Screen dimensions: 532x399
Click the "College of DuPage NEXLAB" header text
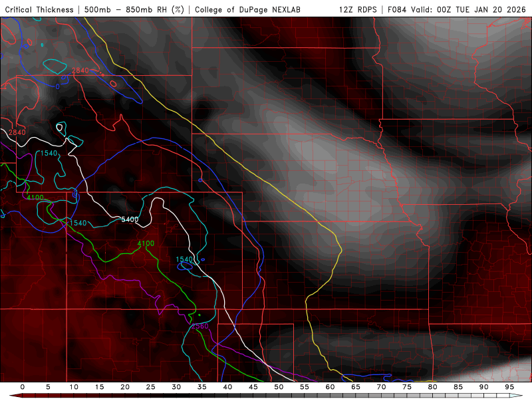tap(247, 9)
